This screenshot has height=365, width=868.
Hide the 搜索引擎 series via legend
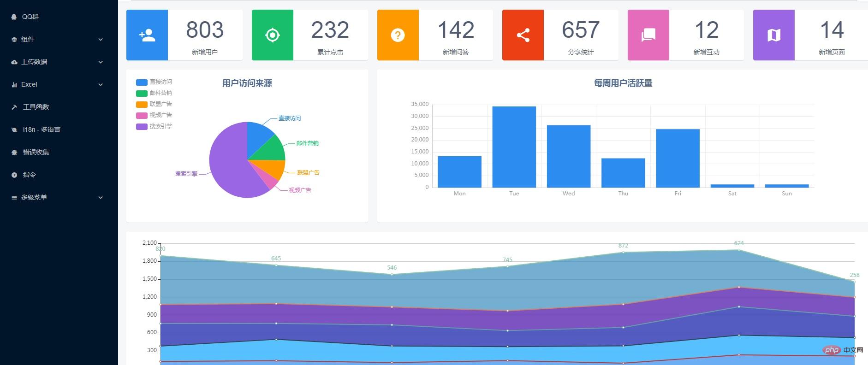(x=154, y=126)
